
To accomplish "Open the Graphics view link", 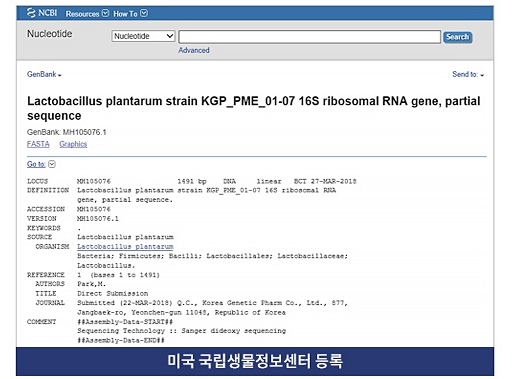I will 73,144.
